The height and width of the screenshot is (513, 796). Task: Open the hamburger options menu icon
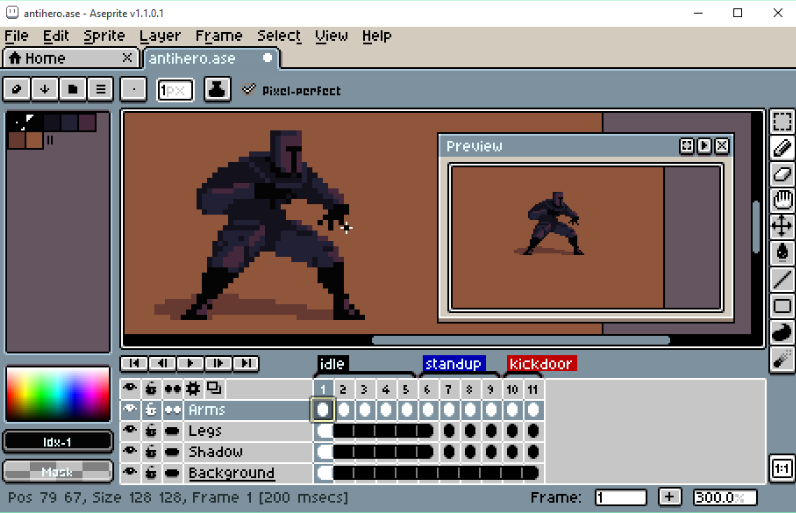coord(101,90)
